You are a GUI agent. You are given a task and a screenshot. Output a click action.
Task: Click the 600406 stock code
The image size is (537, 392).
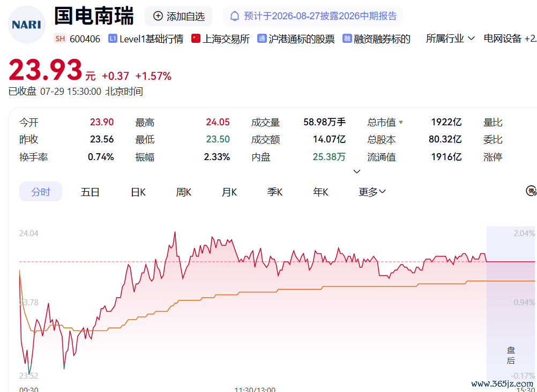(x=85, y=39)
